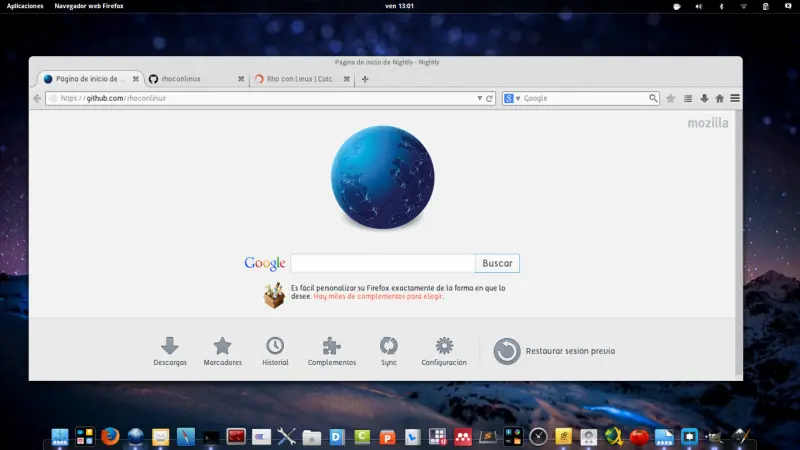Open the green C spreadsheet app in dock
This screenshot has height=450, width=800.
362,437
